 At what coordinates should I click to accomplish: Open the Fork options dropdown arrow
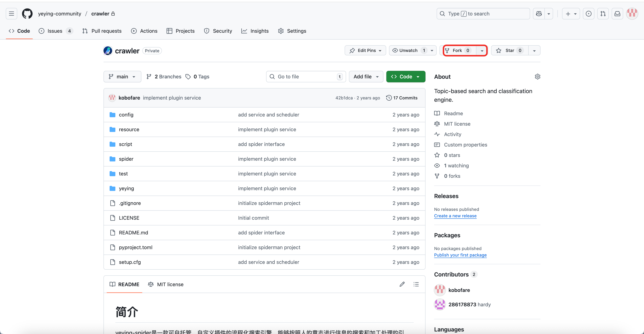click(x=482, y=51)
